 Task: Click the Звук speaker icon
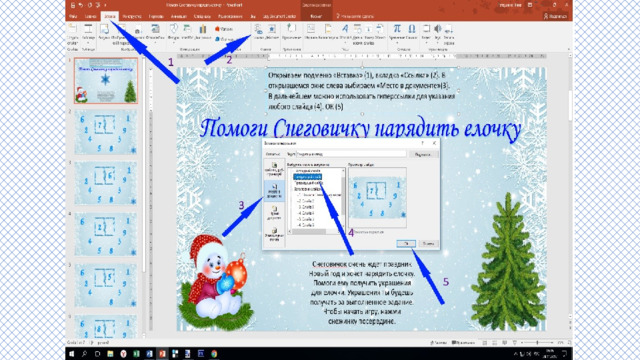438,32
